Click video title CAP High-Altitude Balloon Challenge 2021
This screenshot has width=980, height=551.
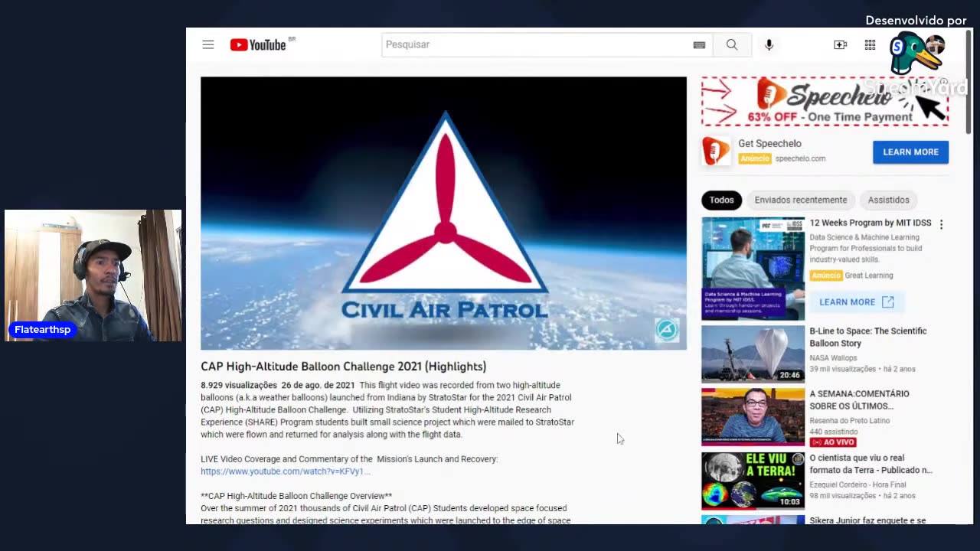coord(343,367)
